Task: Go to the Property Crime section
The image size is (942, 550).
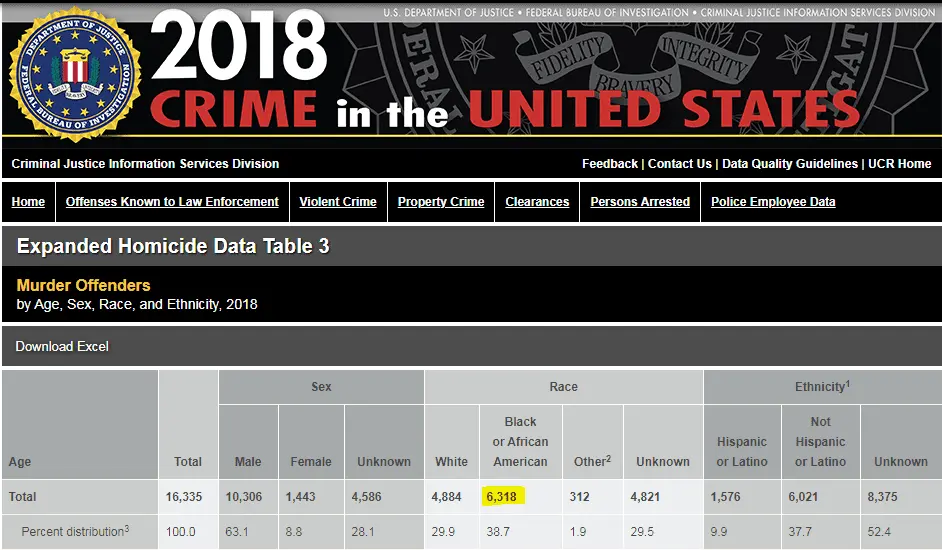Action: tap(441, 202)
